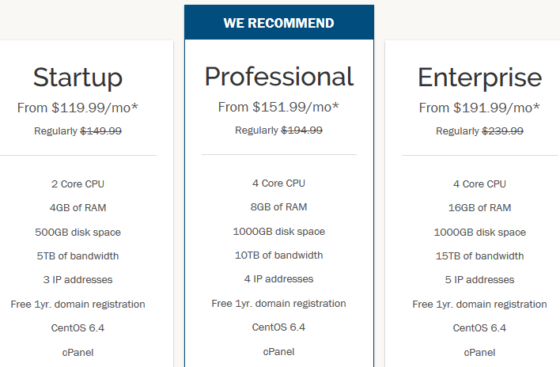560x367 pixels.
Task: Click 3 IP addresses in Startup
Action: coord(78,280)
